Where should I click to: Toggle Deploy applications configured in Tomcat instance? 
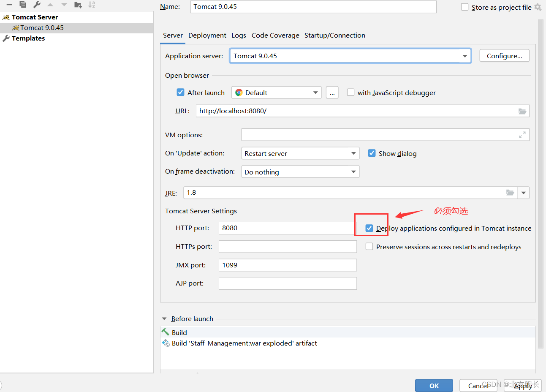tap(369, 228)
